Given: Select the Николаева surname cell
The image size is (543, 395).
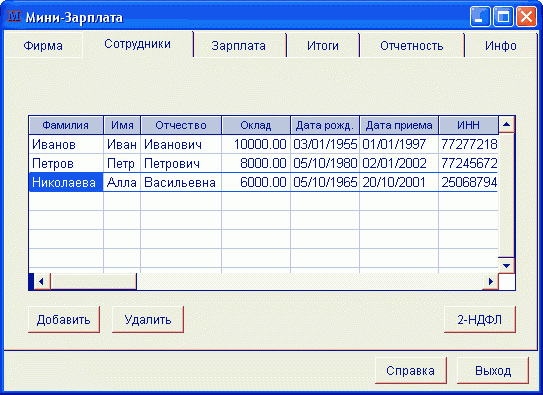Looking at the screenshot, I should [66, 182].
